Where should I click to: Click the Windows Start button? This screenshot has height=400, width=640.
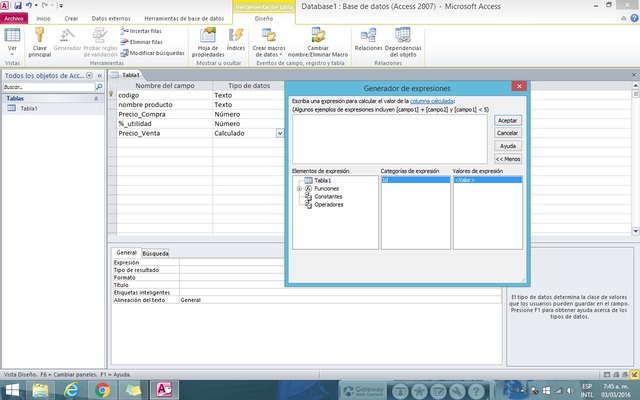(12, 391)
